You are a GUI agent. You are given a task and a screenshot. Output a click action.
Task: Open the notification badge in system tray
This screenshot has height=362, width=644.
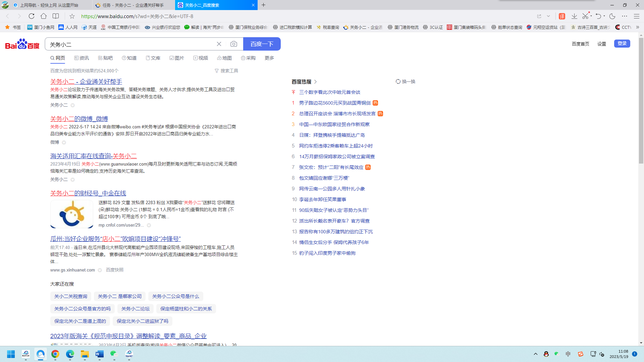(x=635, y=354)
